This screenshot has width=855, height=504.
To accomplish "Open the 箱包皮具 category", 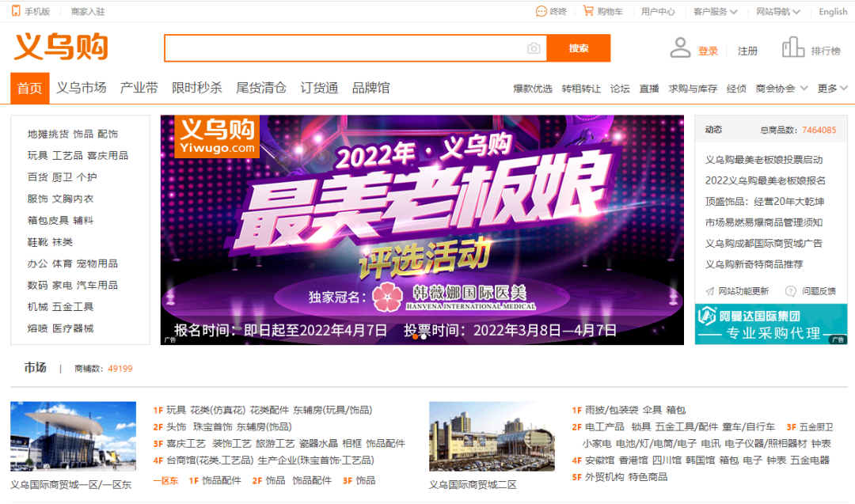I will coord(48,221).
